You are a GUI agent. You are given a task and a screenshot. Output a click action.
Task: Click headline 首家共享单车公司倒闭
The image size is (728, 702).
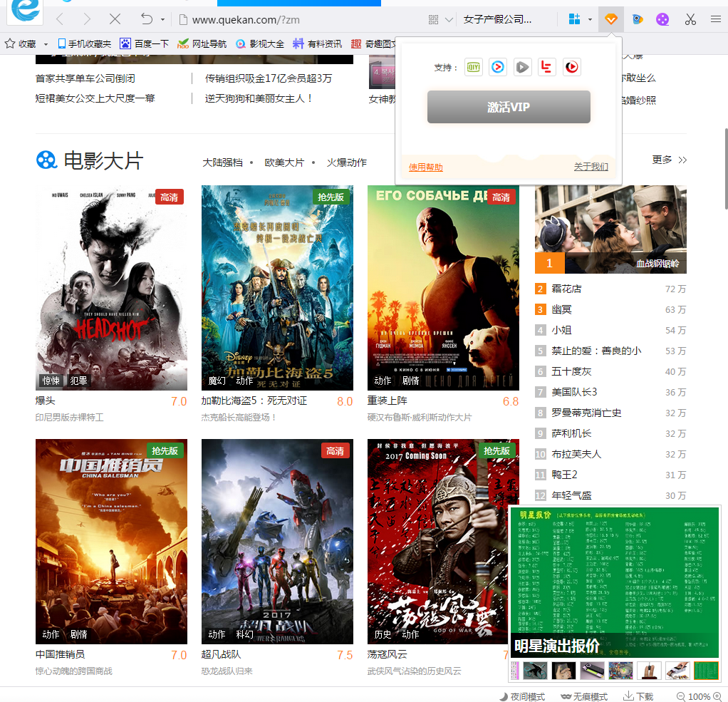coord(85,78)
